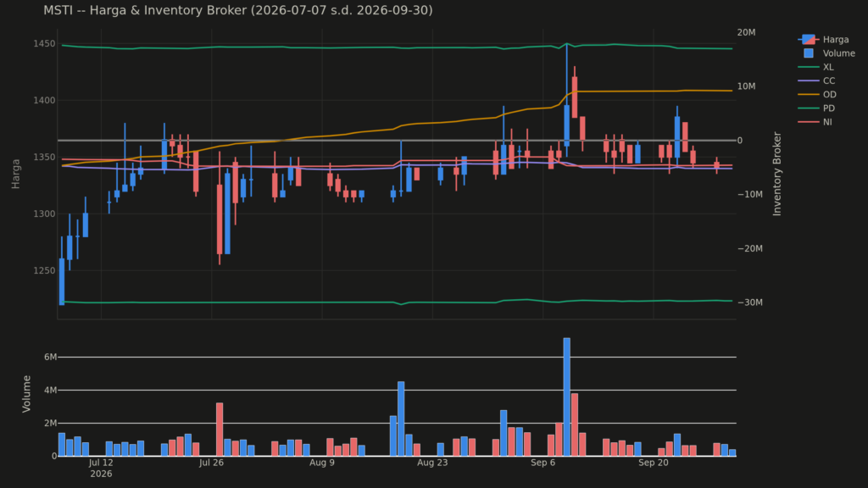The height and width of the screenshot is (488, 868).
Task: Click the 1350 price axis label
Action: coord(44,157)
